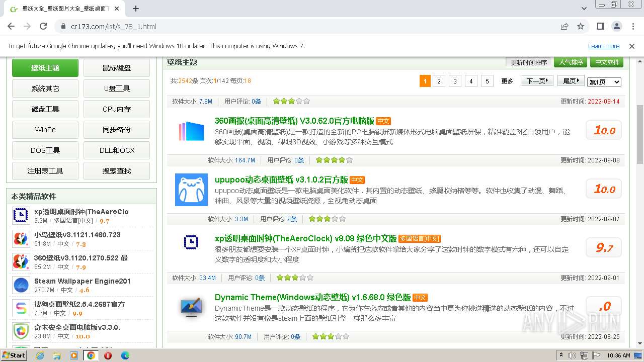This screenshot has width=644, height=362.
Task: Click the Learn more link
Action: [604, 46]
